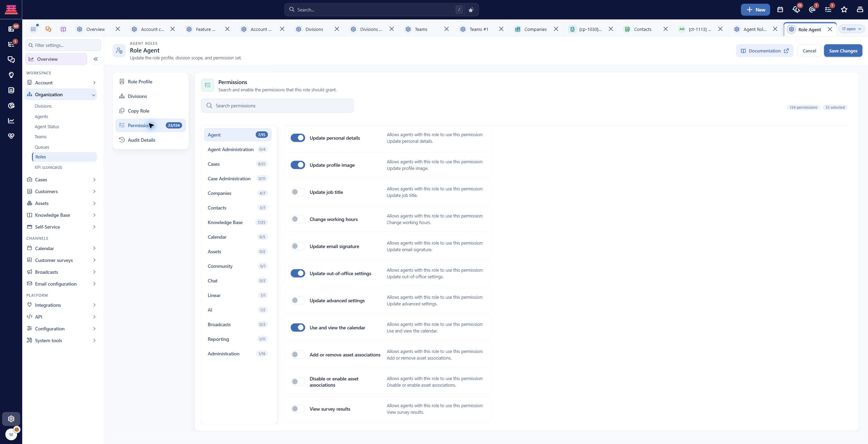Image resolution: width=868 pixels, height=444 pixels.
Task: Disable Update profile image permission
Action: coord(298,165)
